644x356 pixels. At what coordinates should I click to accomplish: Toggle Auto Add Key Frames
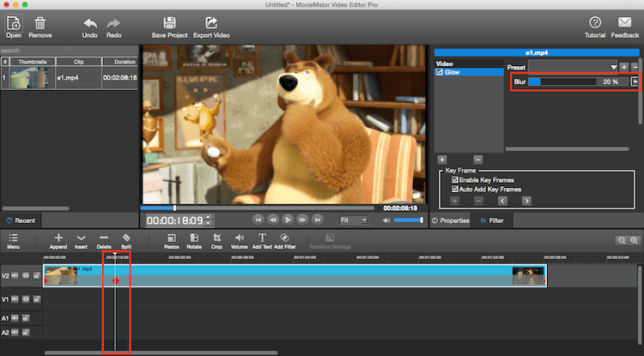(x=454, y=189)
